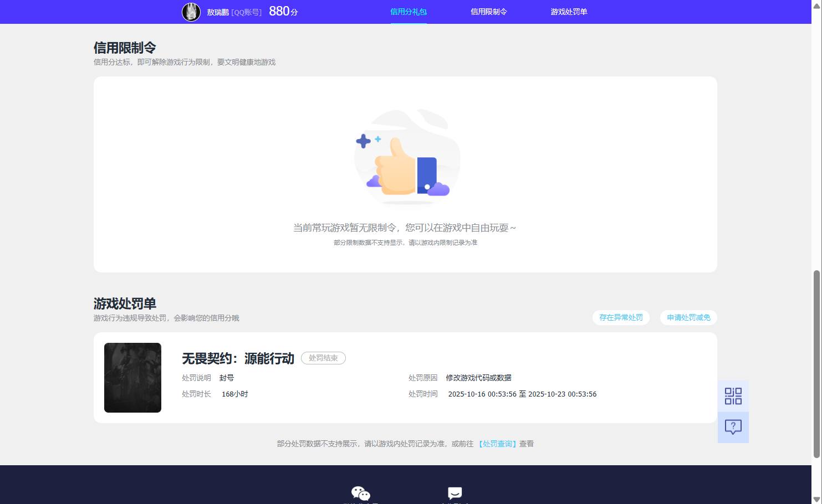Image resolution: width=822 pixels, height=504 pixels.
Task: Click the 封号 penalty description
Action: 227,378
